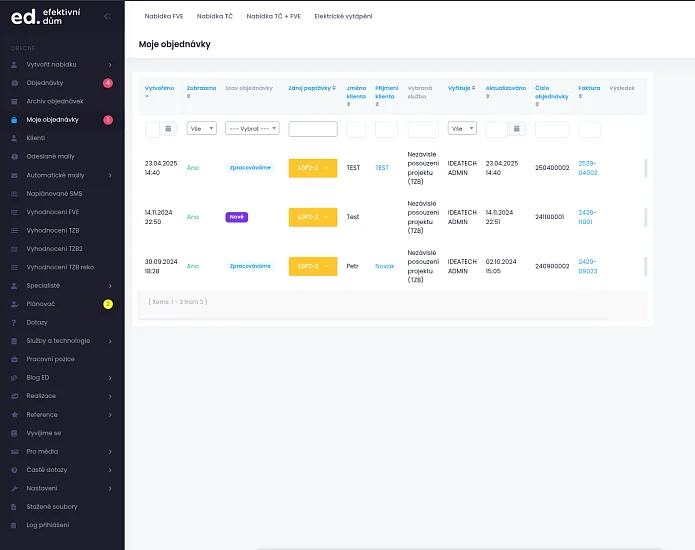Switch to Nabídka FVE tab

(161, 16)
